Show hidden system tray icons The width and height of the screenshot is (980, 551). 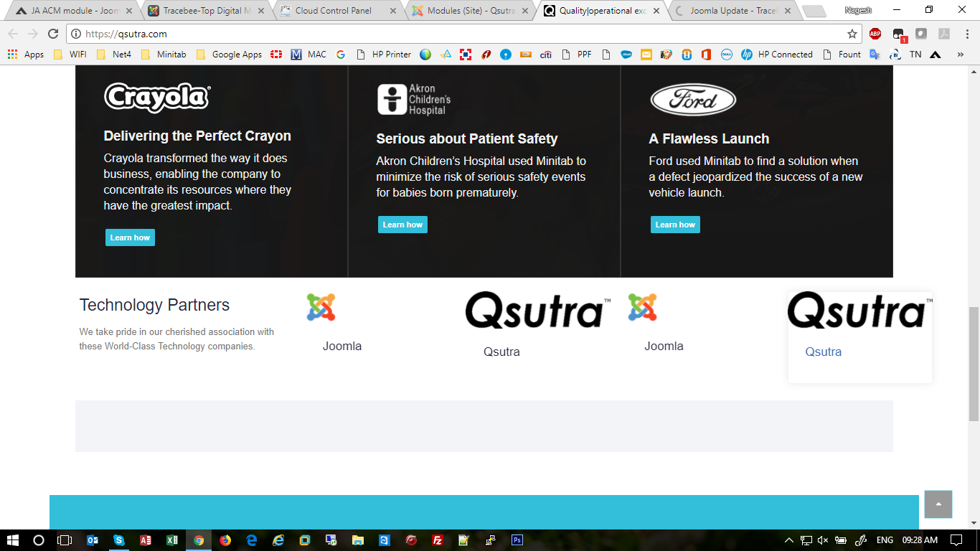coord(789,540)
